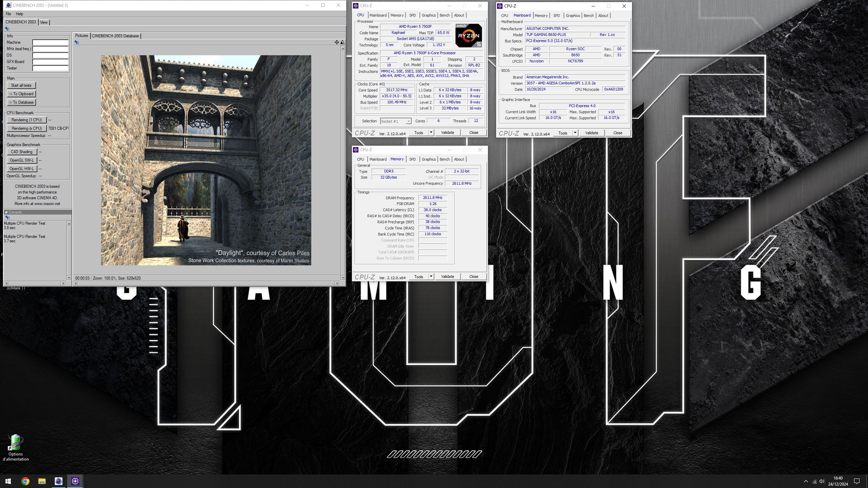Expand Tools dropdown arrow in CPU-Z CPU window

point(431,133)
